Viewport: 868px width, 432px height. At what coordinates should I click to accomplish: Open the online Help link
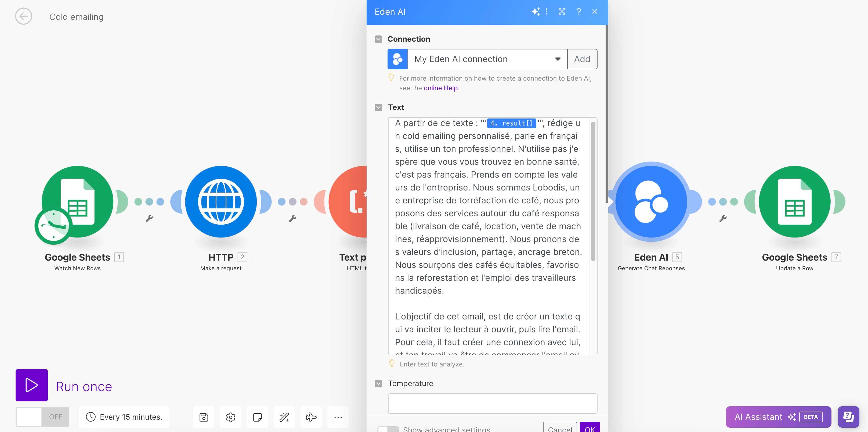coord(440,88)
